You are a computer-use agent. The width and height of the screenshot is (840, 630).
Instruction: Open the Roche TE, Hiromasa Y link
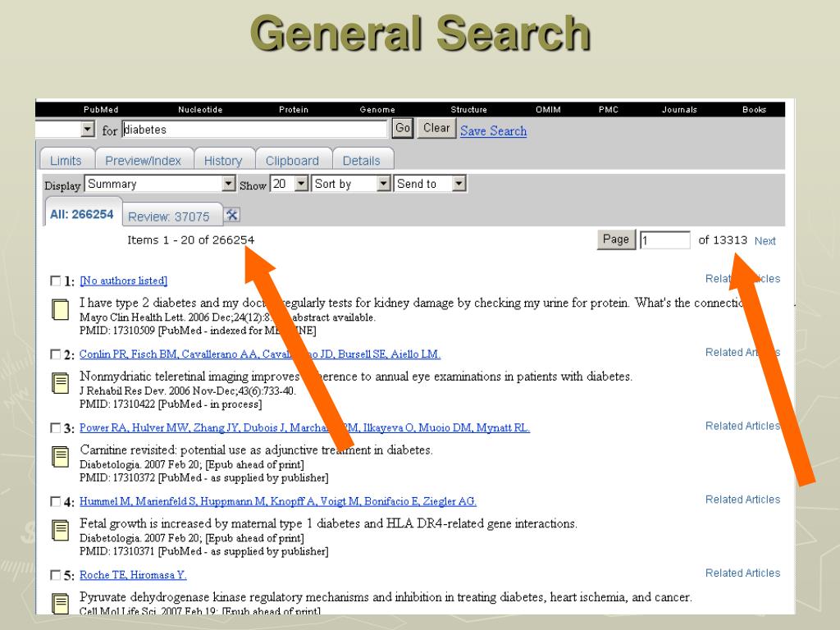click(133, 575)
